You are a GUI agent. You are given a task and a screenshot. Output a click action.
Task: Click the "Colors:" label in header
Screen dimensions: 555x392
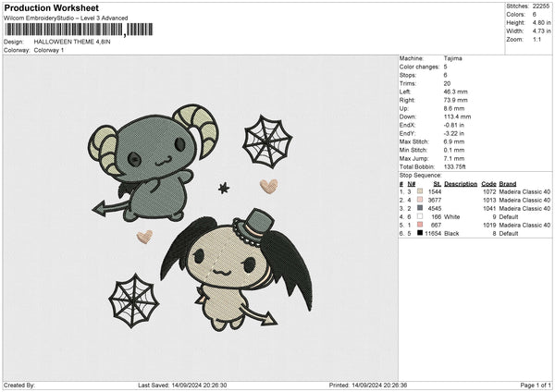pyautogui.click(x=516, y=15)
